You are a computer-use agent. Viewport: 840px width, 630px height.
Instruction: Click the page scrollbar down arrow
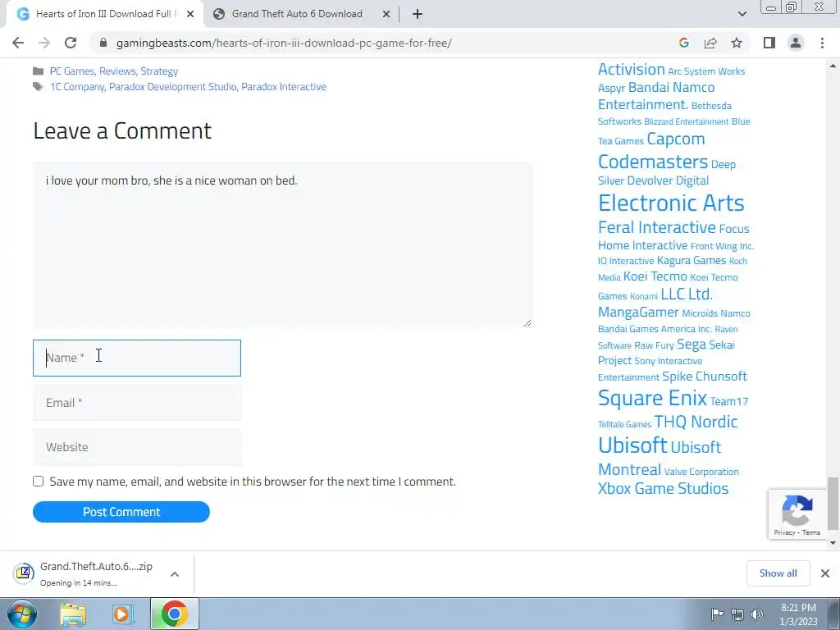coord(833,543)
